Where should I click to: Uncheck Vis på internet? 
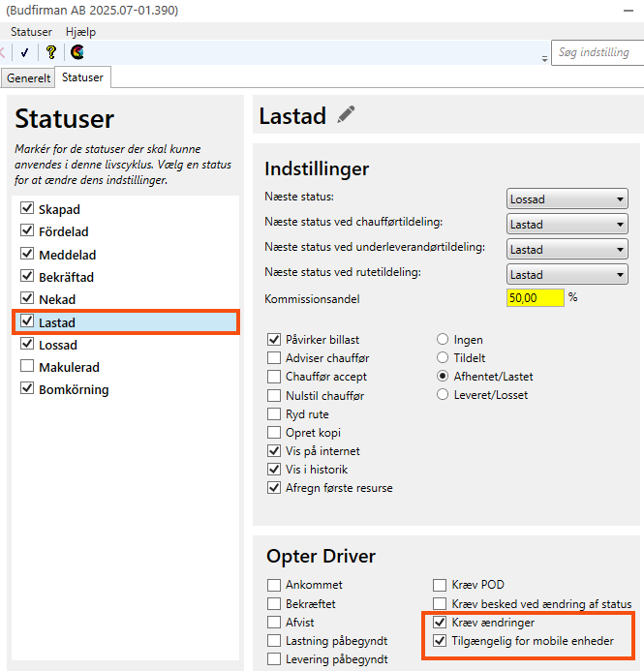click(274, 451)
